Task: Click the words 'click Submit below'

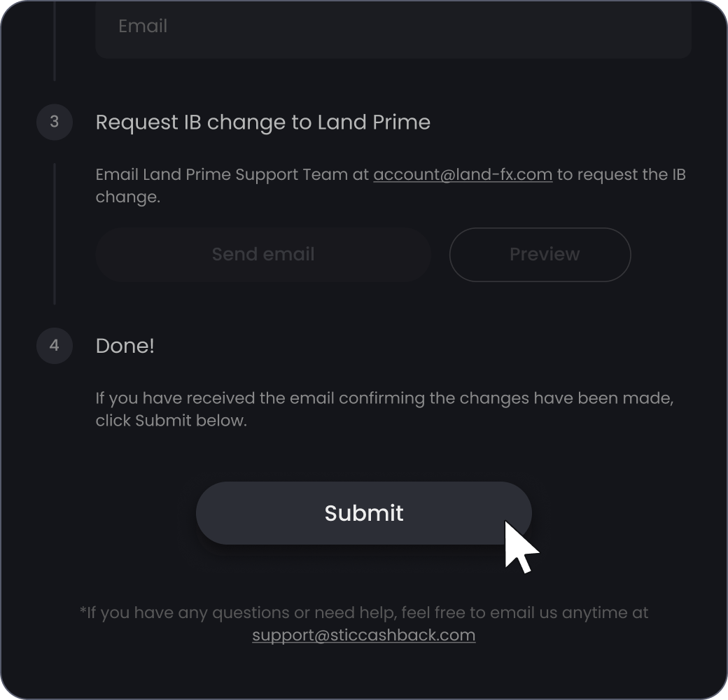Action: pyautogui.click(x=170, y=421)
